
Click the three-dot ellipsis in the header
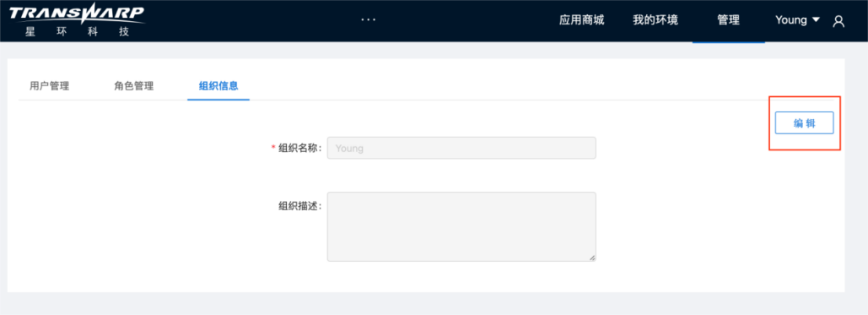point(368,19)
